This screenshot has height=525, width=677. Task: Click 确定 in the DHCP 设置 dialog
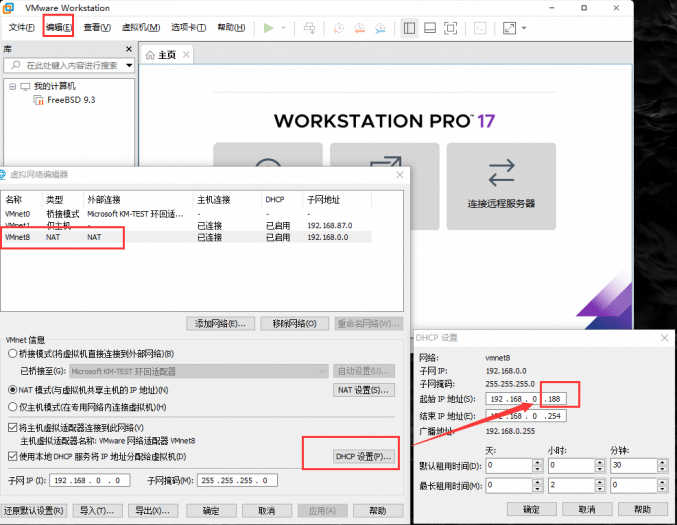(531, 509)
